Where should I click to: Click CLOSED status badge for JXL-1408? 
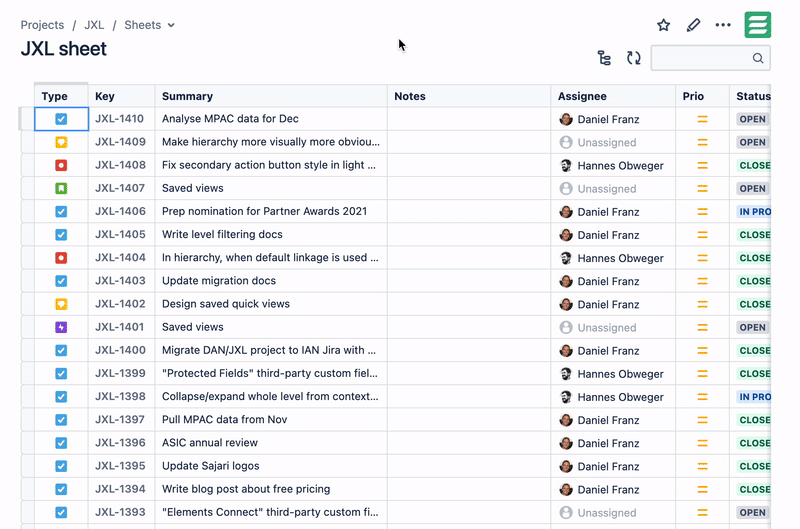coord(754,165)
